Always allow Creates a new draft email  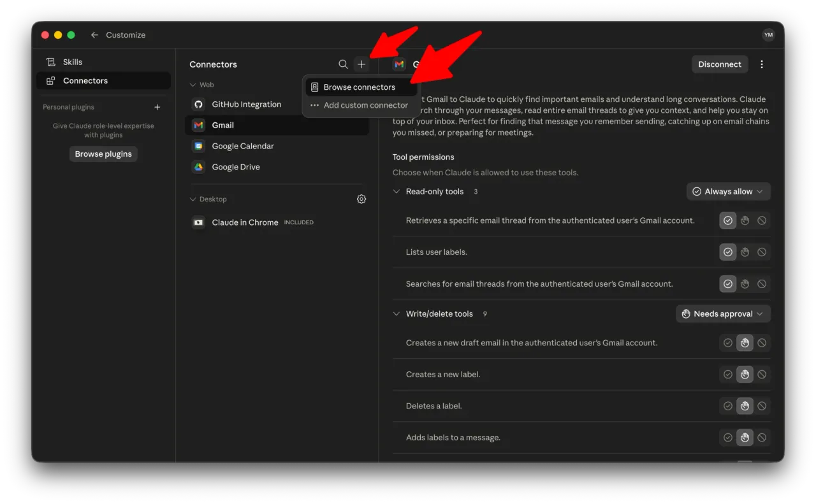click(728, 343)
